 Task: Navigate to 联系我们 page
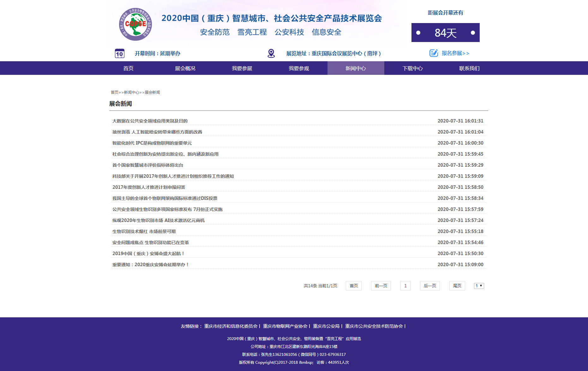pyautogui.click(x=469, y=68)
